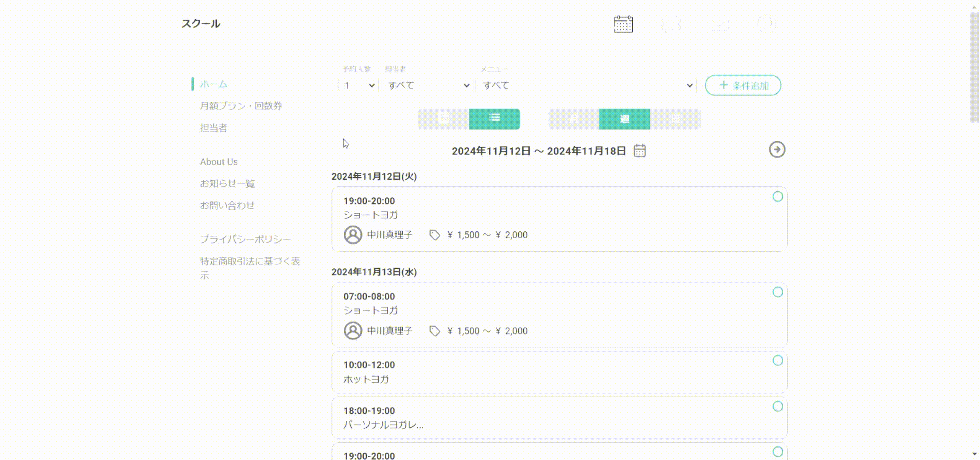Screen dimensions: 980x460
Task: Select the 日 (day) range tab
Action: (x=676, y=119)
